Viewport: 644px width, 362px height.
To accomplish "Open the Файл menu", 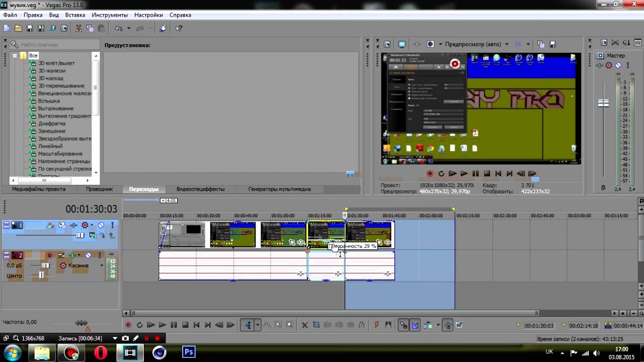I will 10,15.
